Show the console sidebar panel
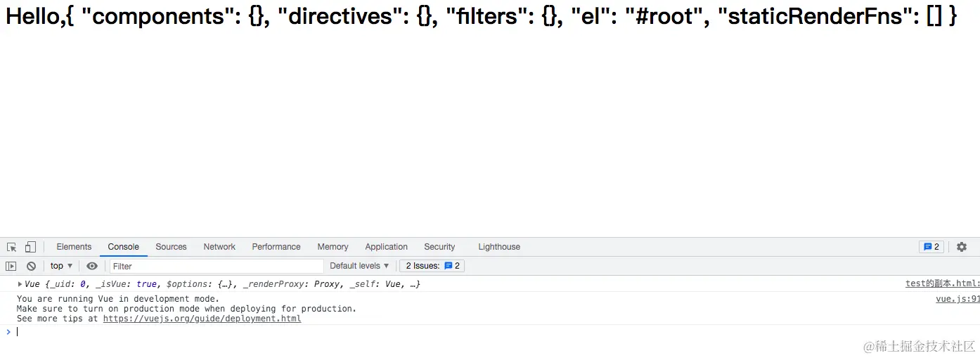 pyautogui.click(x=11, y=266)
